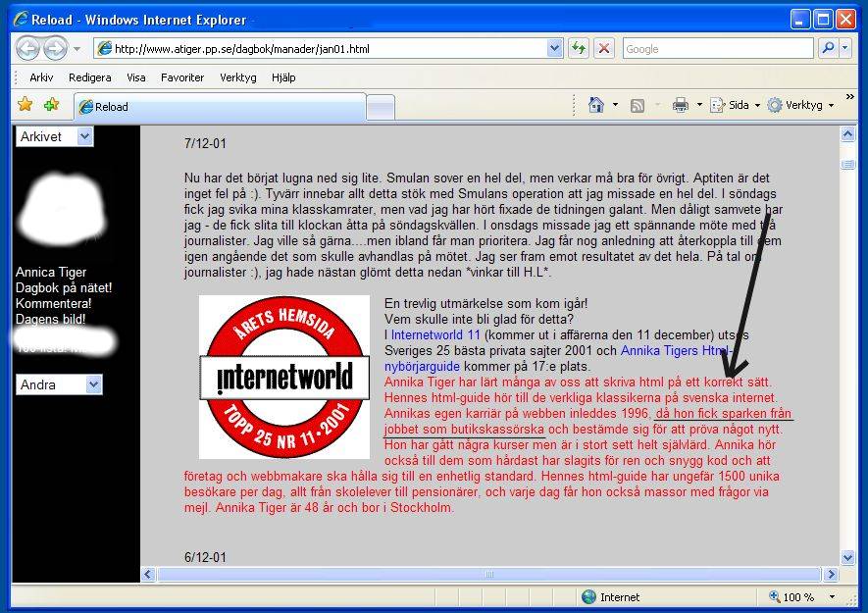Click the horizontal scrollbar left arrow
Screen dimensions: 868x613
pos(148,574)
